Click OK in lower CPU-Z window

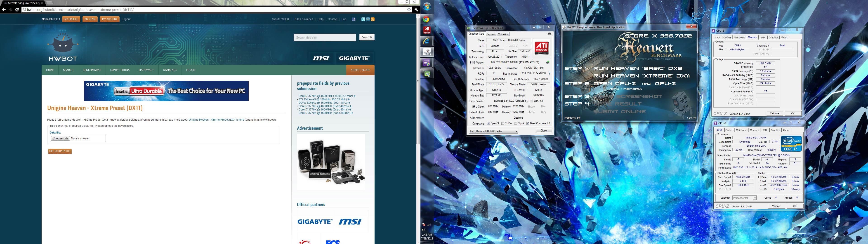(795, 206)
